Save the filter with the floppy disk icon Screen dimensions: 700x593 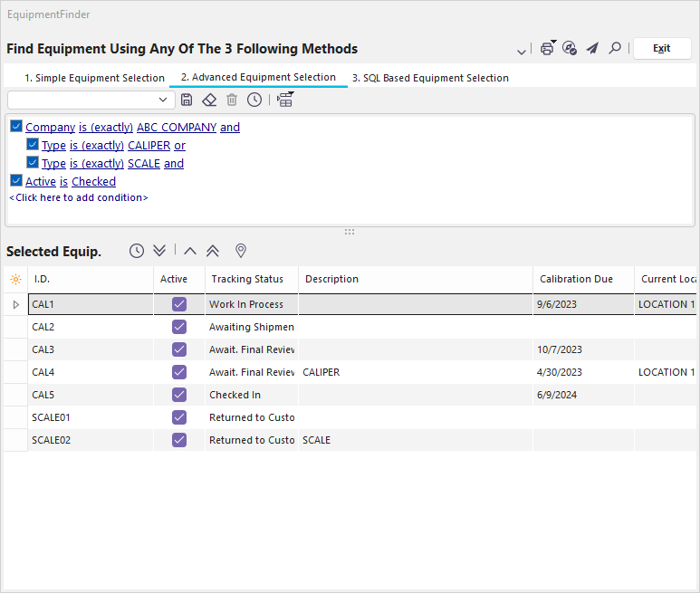[x=187, y=100]
